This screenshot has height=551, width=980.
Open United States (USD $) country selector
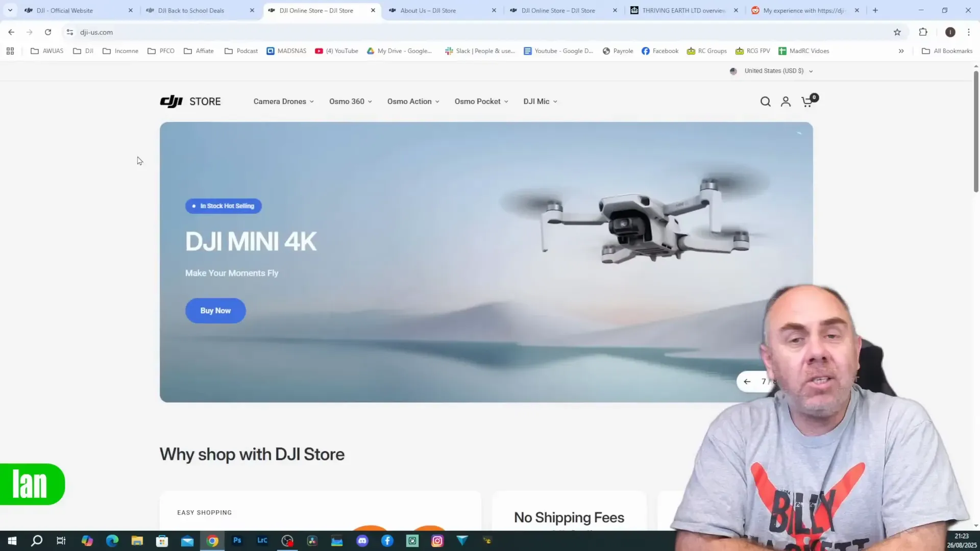click(x=771, y=71)
